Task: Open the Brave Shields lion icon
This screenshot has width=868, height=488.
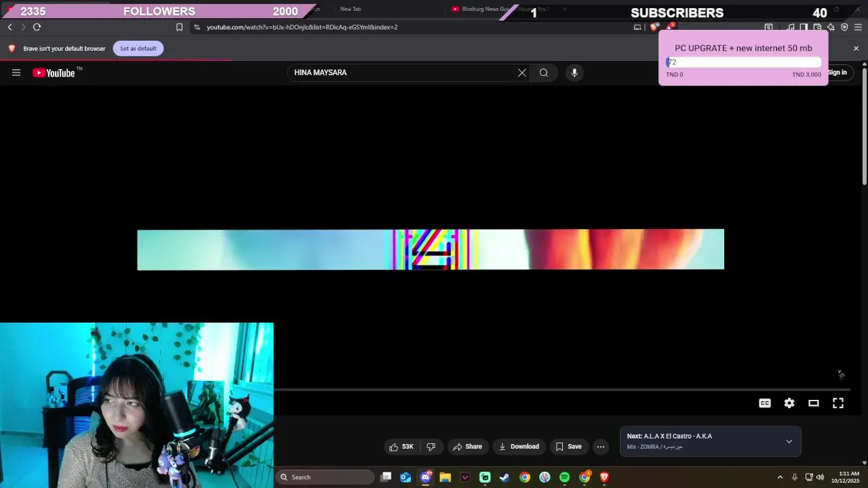Action: tap(654, 27)
